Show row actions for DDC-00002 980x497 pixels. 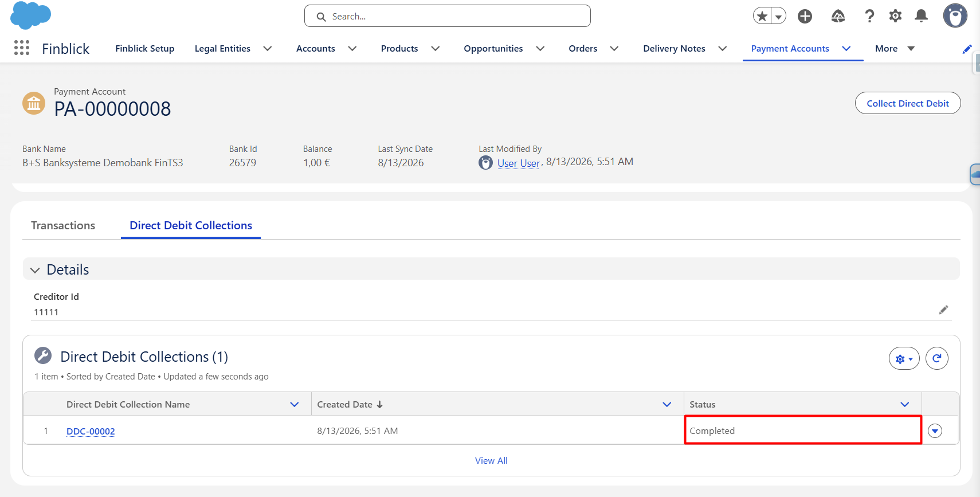pos(935,431)
